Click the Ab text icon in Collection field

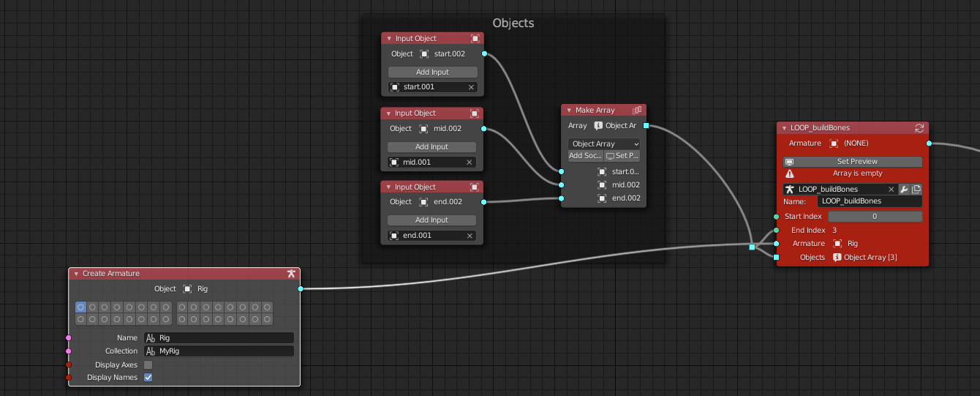coord(151,351)
